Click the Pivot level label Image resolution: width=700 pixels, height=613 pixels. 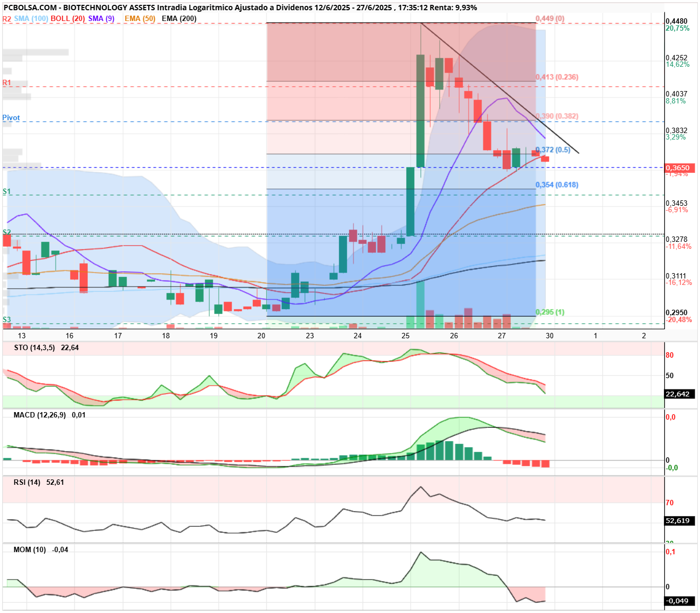pyautogui.click(x=11, y=117)
